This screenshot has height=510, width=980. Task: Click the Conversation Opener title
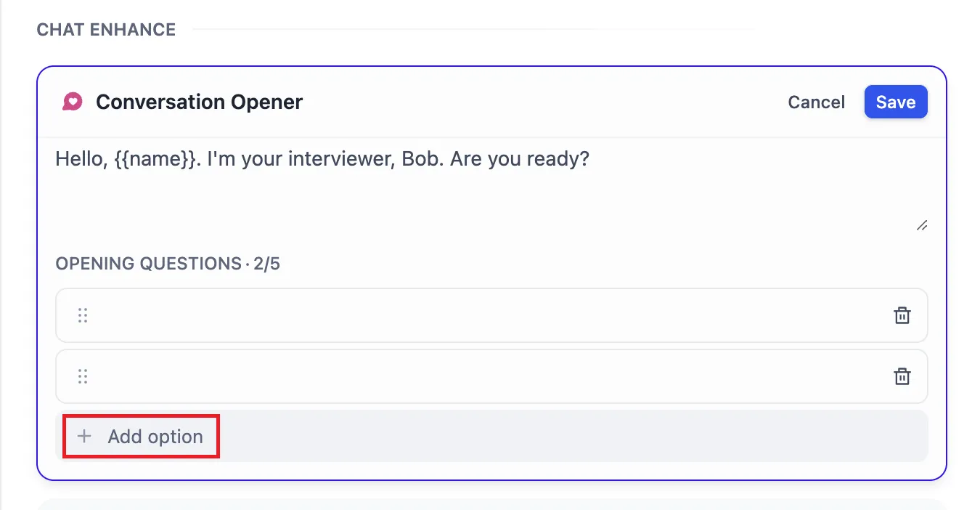[199, 102]
